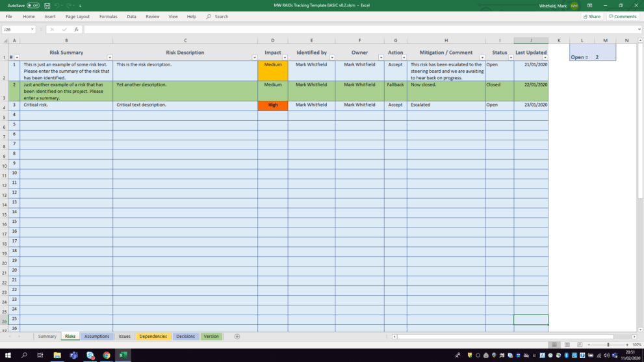The width and height of the screenshot is (644, 362).
Task: Open the Page Layout ribbon tab
Action: click(77, 16)
